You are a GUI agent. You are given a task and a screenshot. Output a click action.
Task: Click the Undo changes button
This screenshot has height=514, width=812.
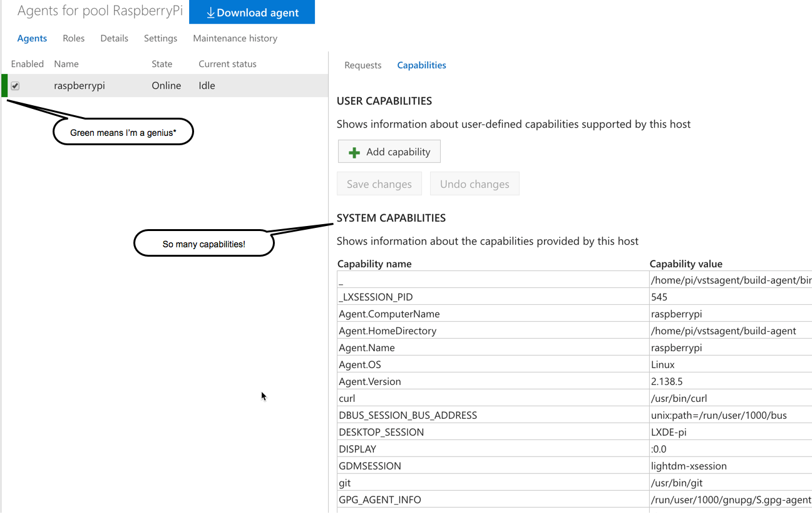[x=475, y=184]
